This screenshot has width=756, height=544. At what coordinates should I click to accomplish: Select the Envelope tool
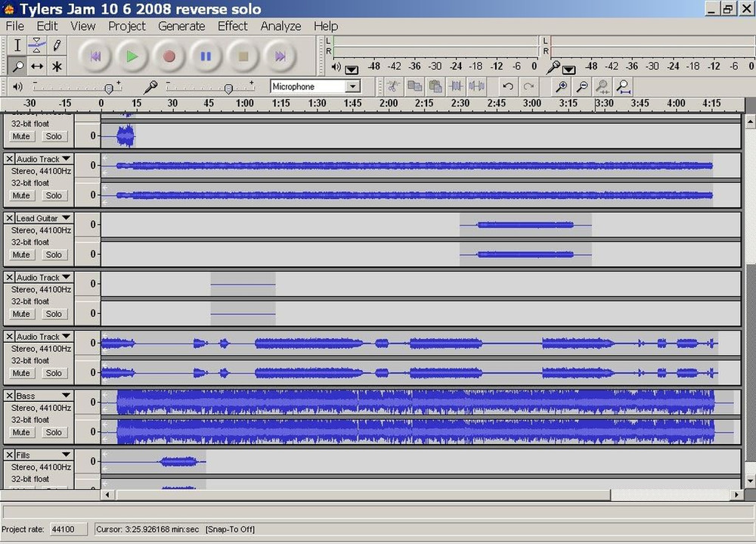(36, 46)
